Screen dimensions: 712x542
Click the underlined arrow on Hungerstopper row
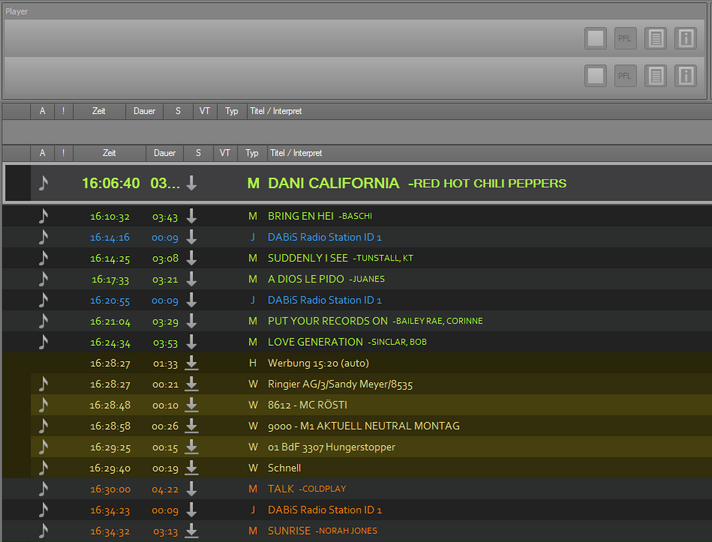point(192,447)
